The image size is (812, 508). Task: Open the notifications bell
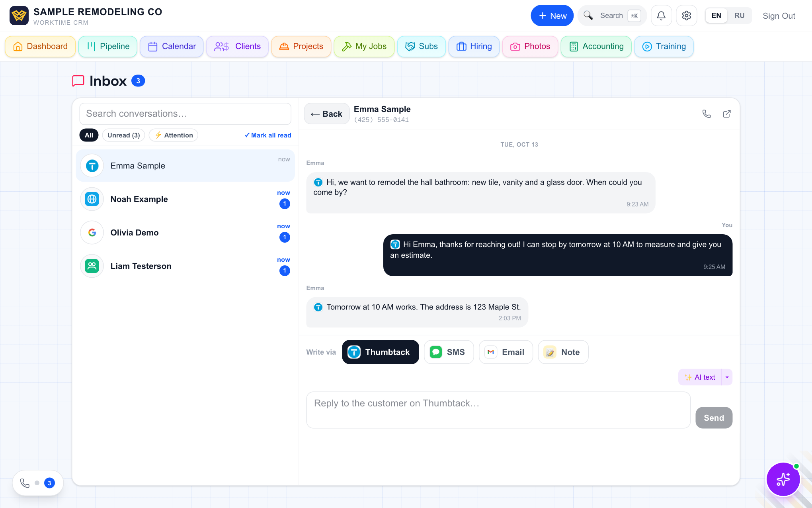click(661, 16)
